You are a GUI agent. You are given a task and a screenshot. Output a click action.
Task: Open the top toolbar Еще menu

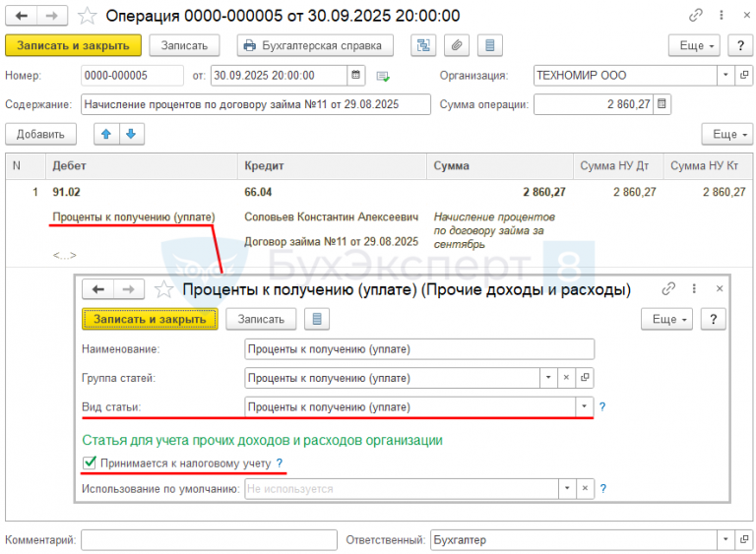694,46
